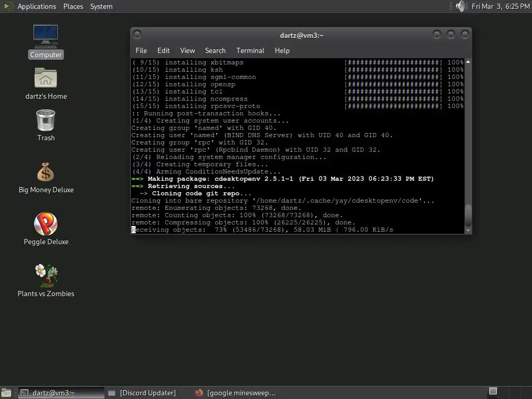Click the 'Running post-transaction hooks...' line
The image size is (532, 399).
pyautogui.click(x=206, y=113)
